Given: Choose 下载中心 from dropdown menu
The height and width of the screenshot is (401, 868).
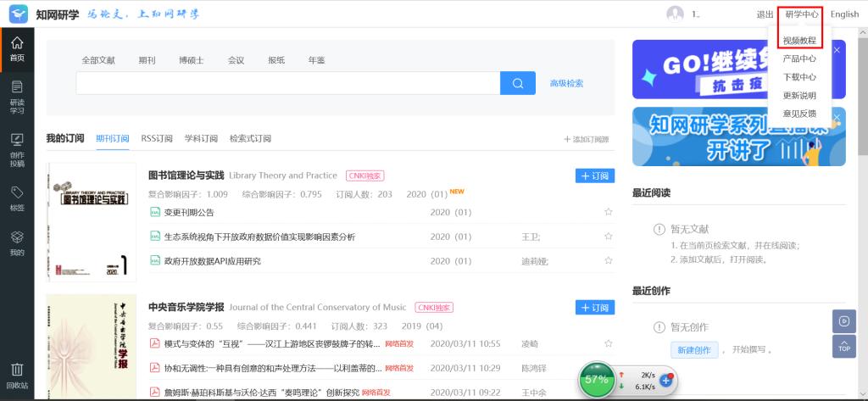Looking at the screenshot, I should click(x=799, y=77).
